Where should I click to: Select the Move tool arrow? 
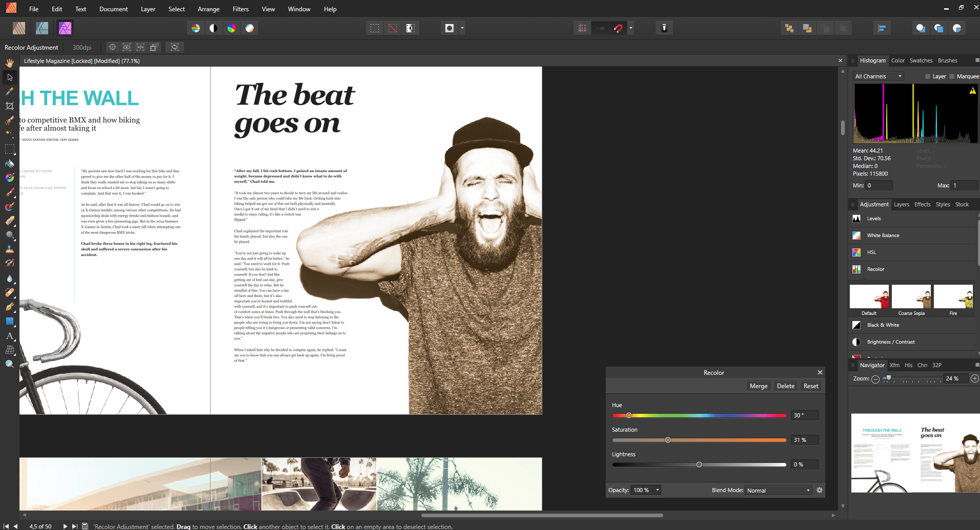pos(10,77)
